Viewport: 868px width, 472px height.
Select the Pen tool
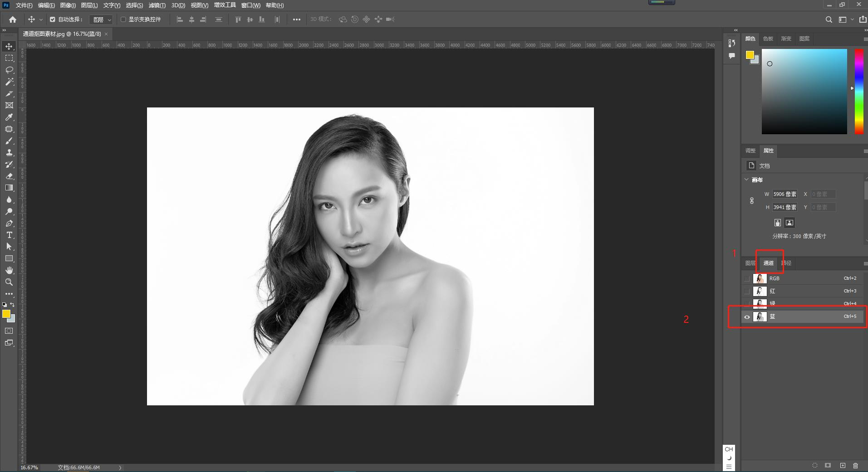[9, 223]
